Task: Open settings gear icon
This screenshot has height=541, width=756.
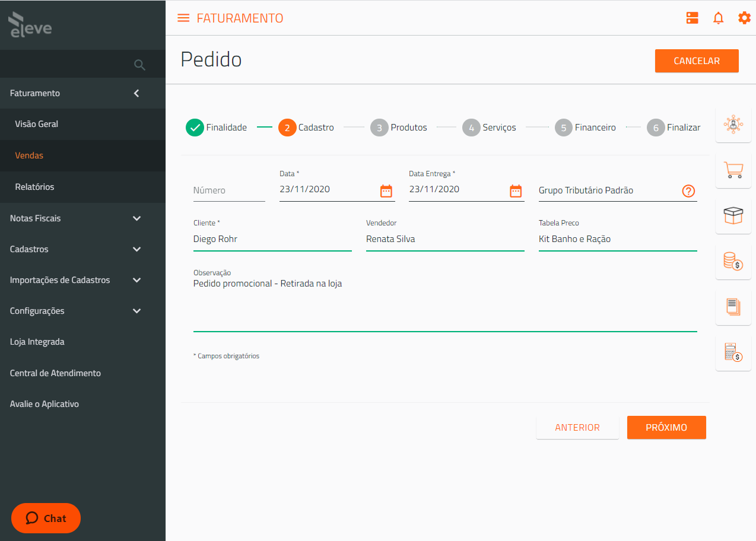Action: pyautogui.click(x=744, y=18)
